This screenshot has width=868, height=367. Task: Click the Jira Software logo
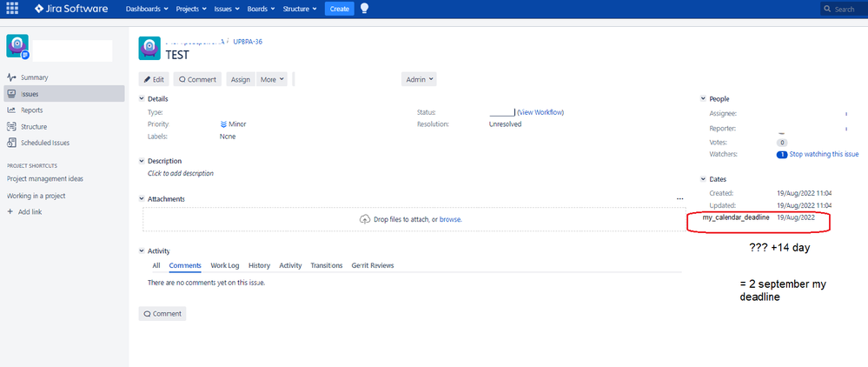point(71,9)
